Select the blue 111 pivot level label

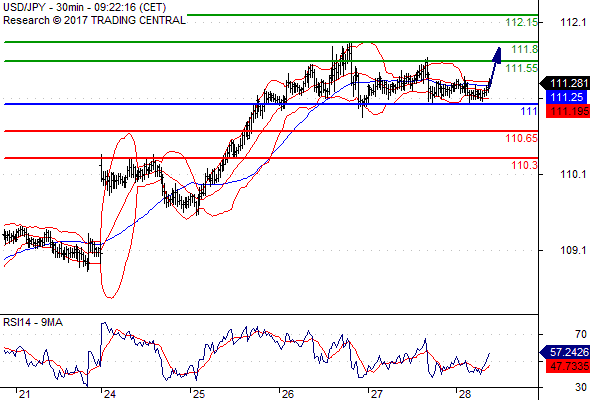coord(529,111)
